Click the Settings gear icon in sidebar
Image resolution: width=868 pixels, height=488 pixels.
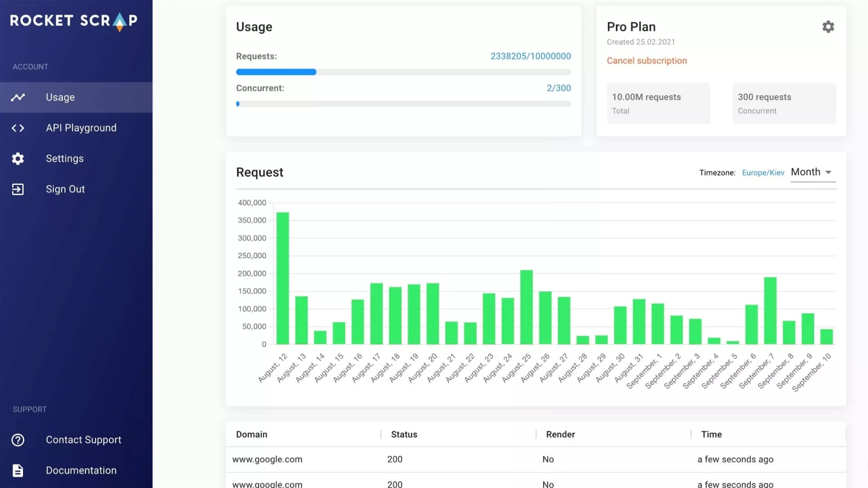coord(18,159)
